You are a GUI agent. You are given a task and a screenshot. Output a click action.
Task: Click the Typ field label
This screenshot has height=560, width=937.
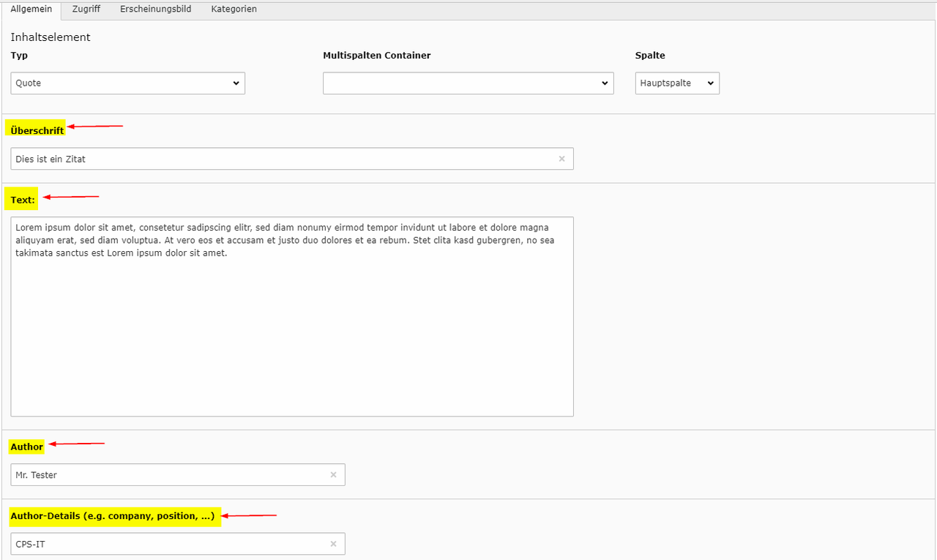click(19, 56)
